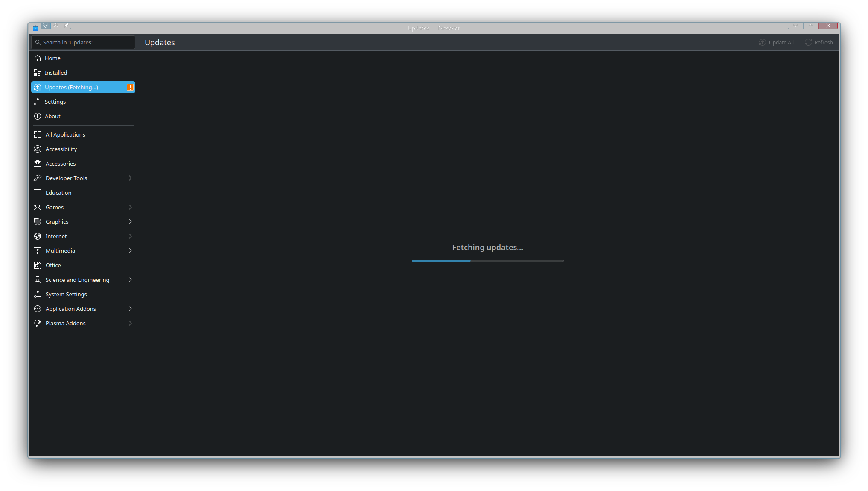
Task: Toggle keep-below double-down-chevron title bar button
Action: (x=46, y=26)
